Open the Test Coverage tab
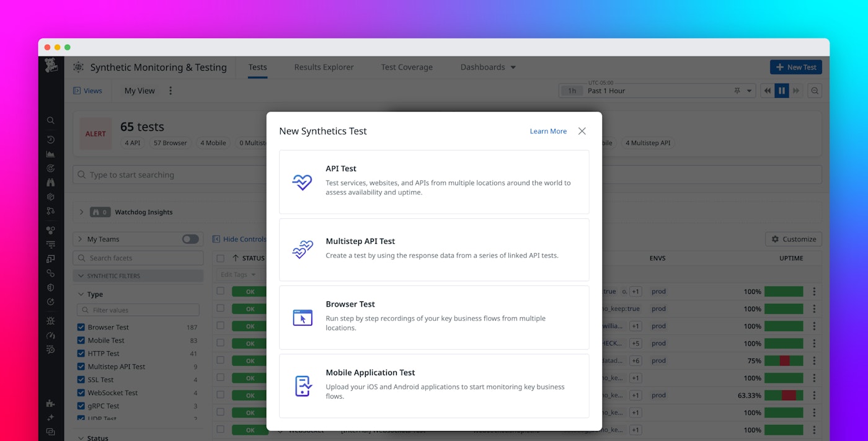Screen dimensions: 868x441 pyautogui.click(x=407, y=67)
